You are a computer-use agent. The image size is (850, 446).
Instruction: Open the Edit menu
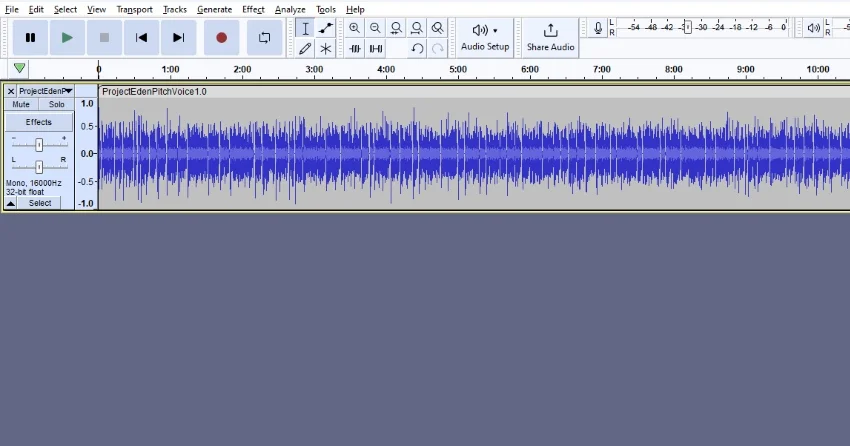pyautogui.click(x=36, y=9)
